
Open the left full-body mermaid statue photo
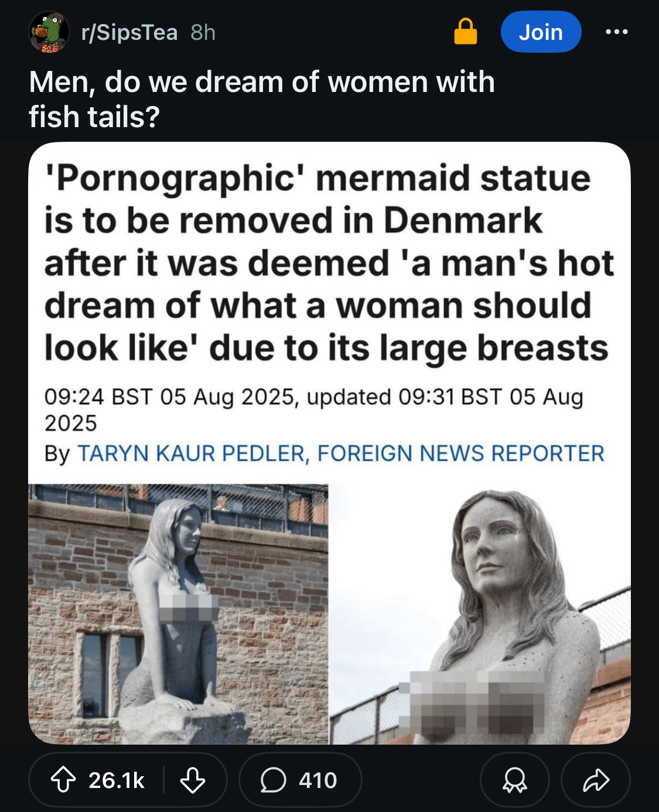tap(178, 614)
